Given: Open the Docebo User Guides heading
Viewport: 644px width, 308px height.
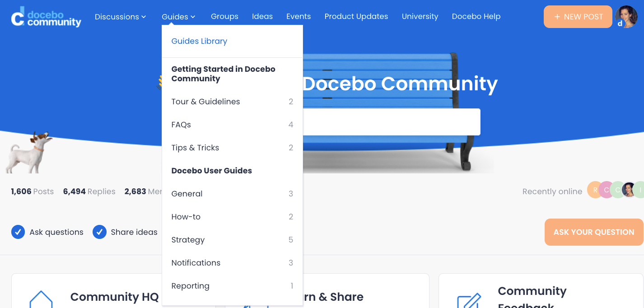Looking at the screenshot, I should [212, 171].
